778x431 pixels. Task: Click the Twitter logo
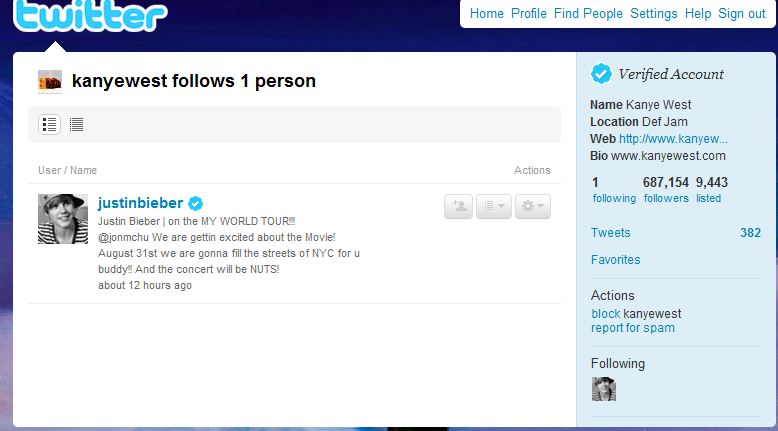click(x=91, y=15)
